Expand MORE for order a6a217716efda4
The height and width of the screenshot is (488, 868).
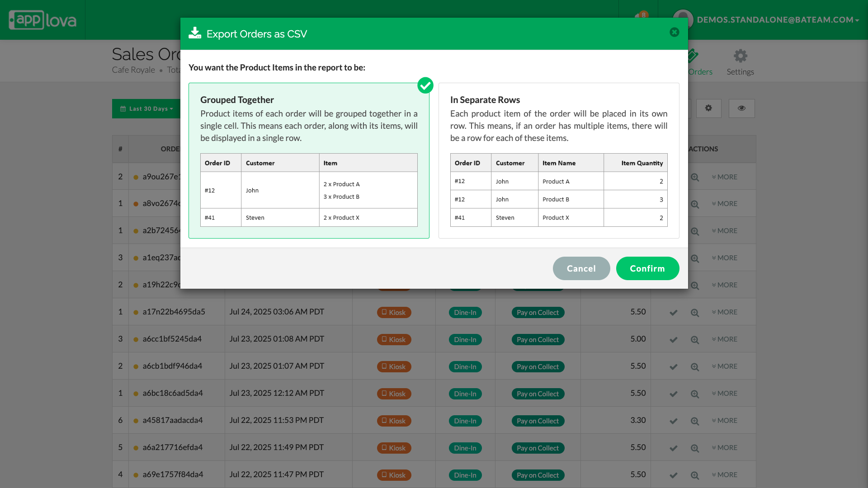pos(724,448)
